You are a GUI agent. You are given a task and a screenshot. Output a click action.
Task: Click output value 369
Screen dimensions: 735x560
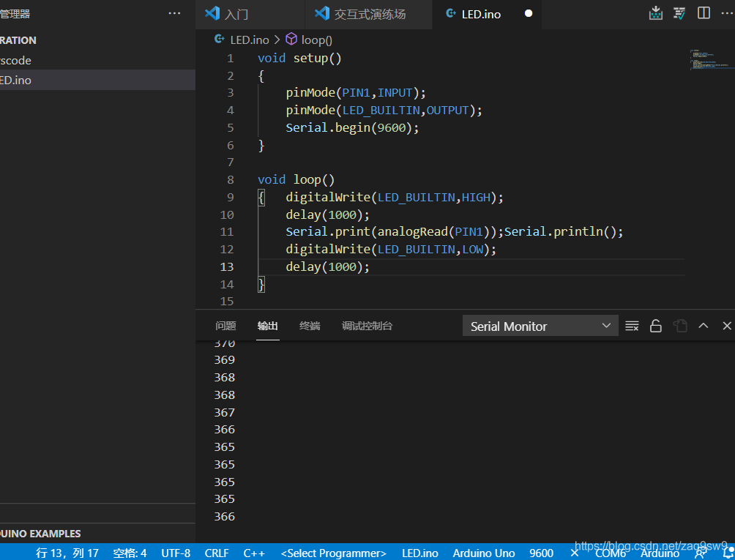tap(225, 360)
